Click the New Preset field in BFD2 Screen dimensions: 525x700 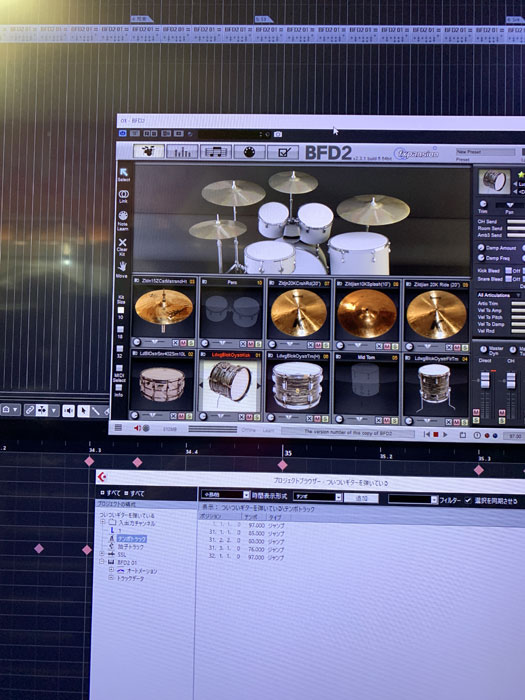coord(487,152)
